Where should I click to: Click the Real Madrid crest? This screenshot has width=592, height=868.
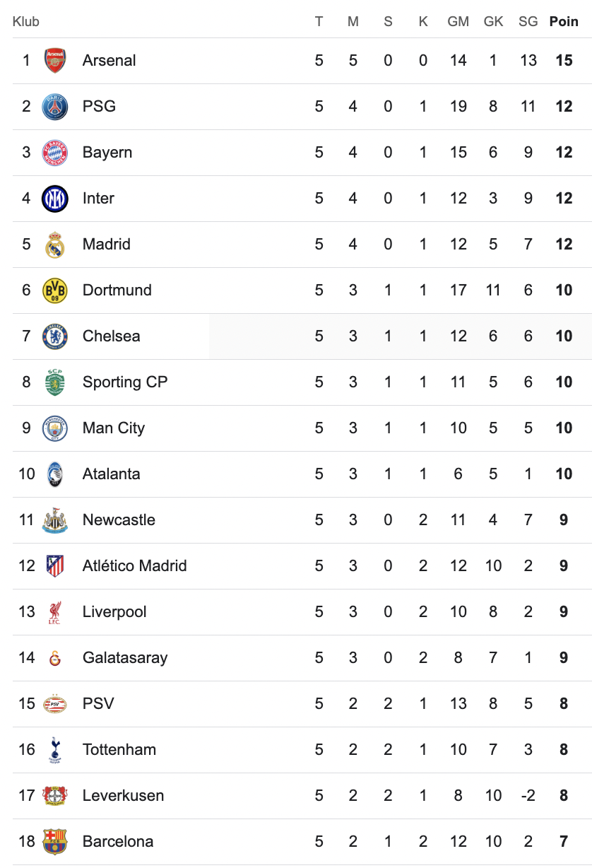(x=55, y=245)
